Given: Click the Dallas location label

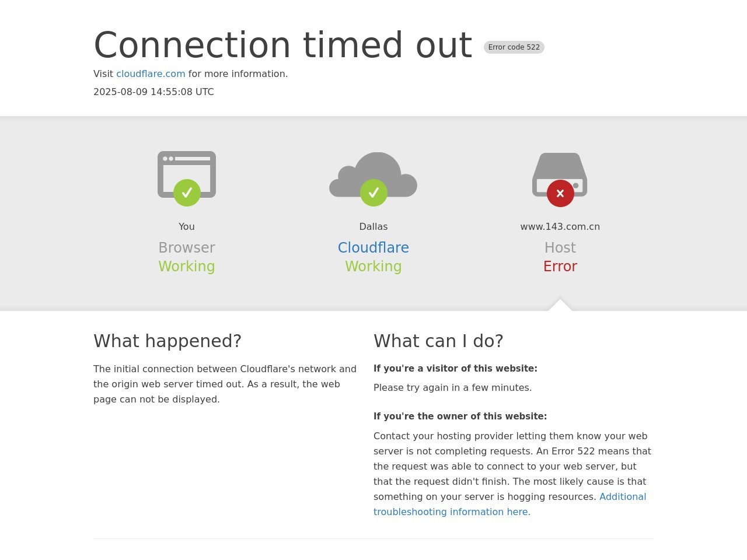Looking at the screenshot, I should click(x=373, y=227).
